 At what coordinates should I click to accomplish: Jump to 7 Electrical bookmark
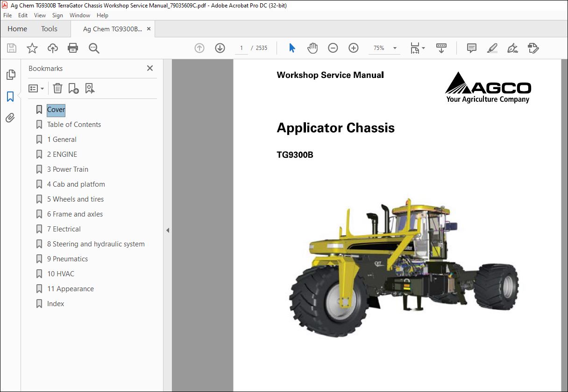64,229
